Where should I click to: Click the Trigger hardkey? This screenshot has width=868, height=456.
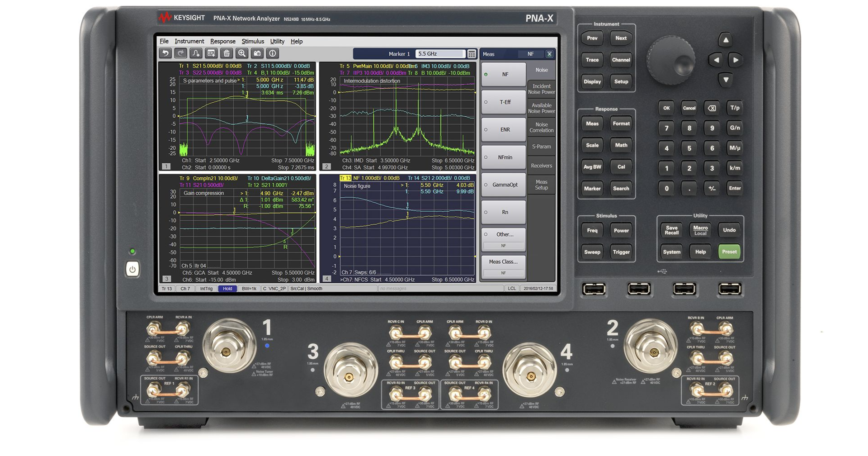[x=621, y=252]
